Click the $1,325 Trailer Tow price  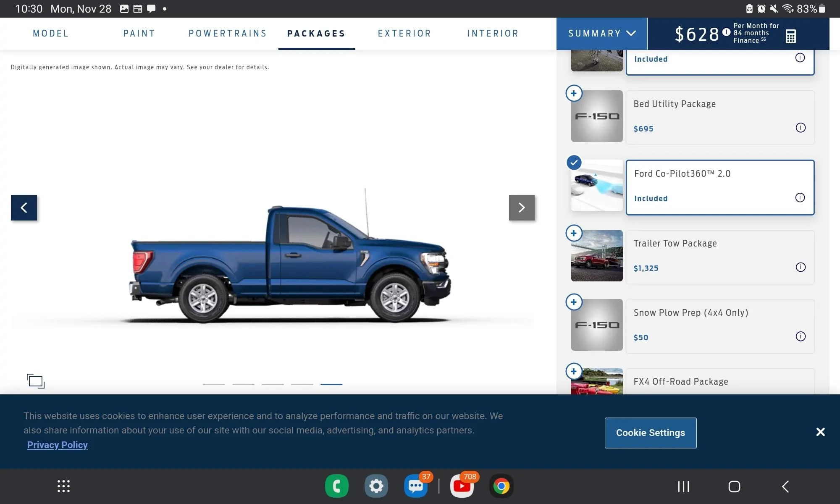click(646, 268)
